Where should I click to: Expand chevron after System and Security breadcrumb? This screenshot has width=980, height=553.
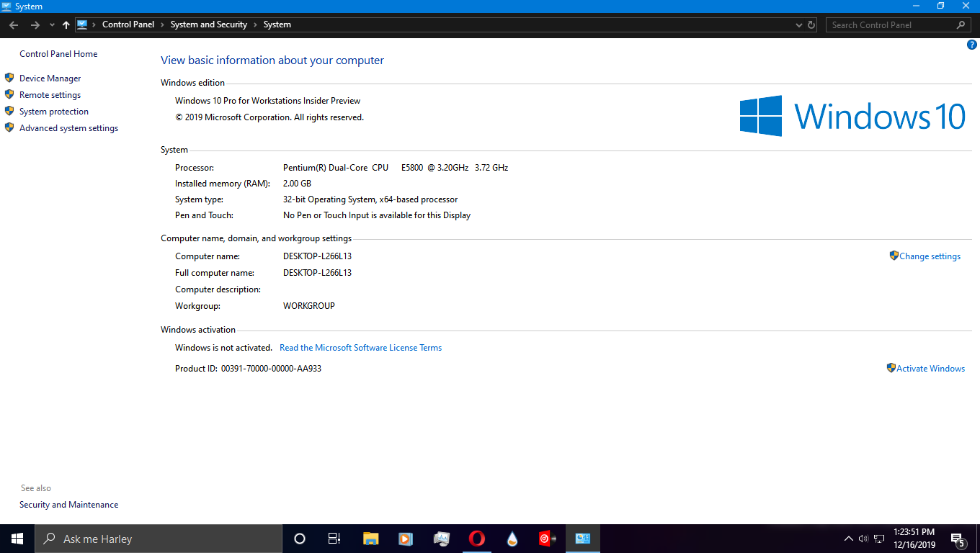tap(255, 24)
